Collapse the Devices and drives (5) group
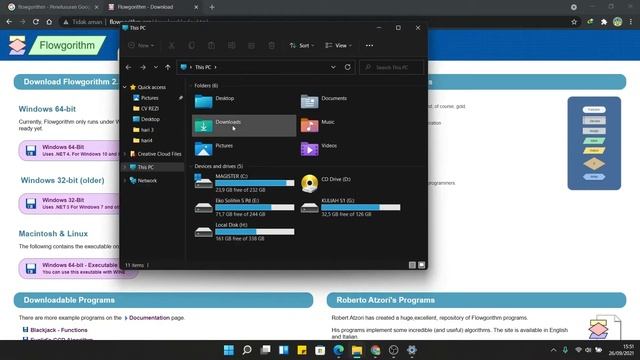This screenshot has height=360, width=640. coord(218,166)
